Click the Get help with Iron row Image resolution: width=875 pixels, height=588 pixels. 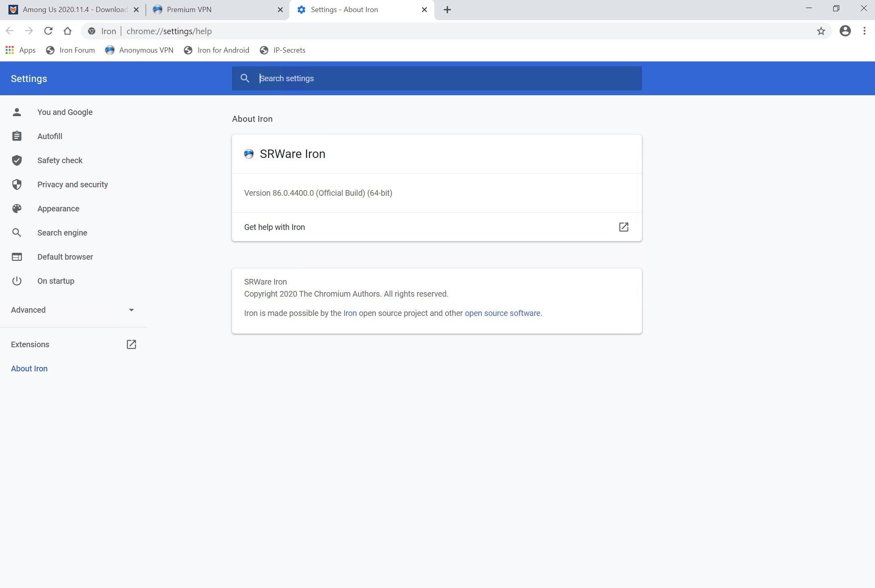pyautogui.click(x=437, y=227)
